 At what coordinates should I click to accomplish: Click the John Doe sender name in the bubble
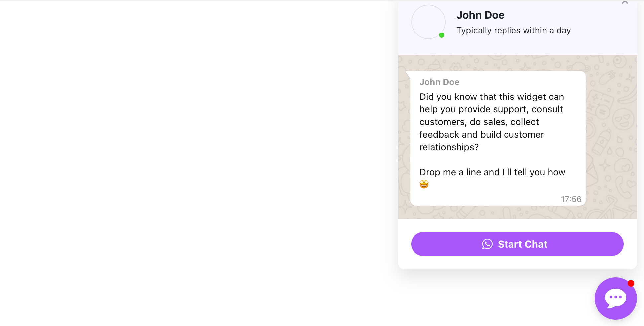[x=439, y=82]
